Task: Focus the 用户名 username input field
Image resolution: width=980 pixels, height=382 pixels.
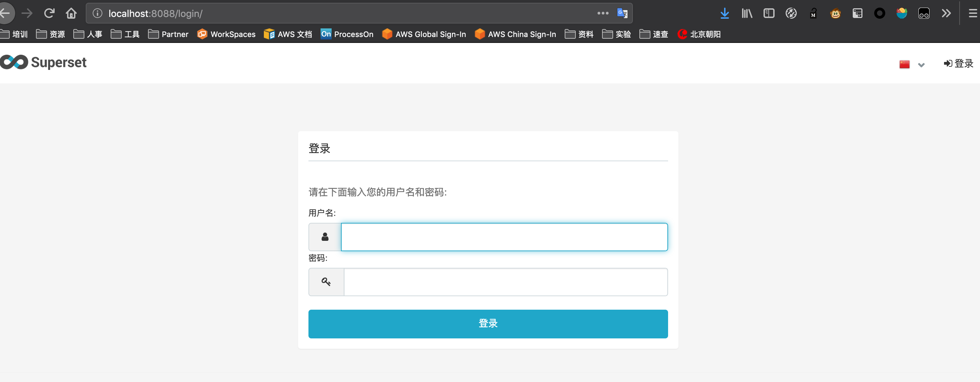Action: 504,237
